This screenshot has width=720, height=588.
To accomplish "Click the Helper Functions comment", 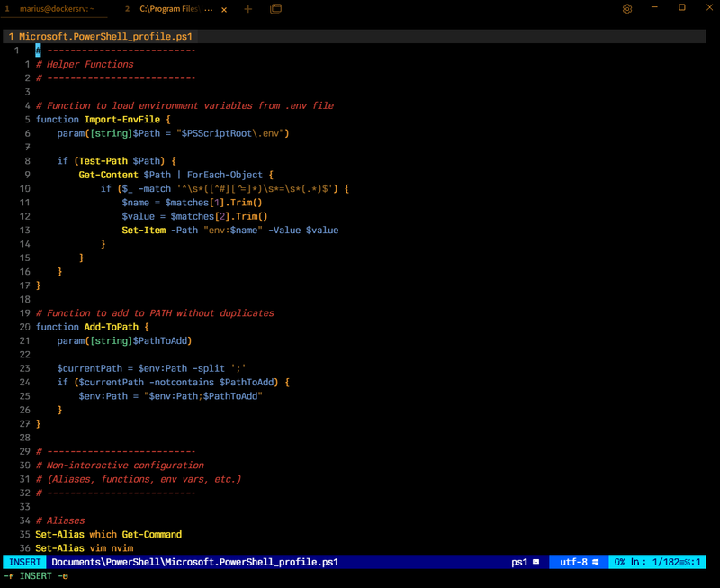I will click(84, 63).
